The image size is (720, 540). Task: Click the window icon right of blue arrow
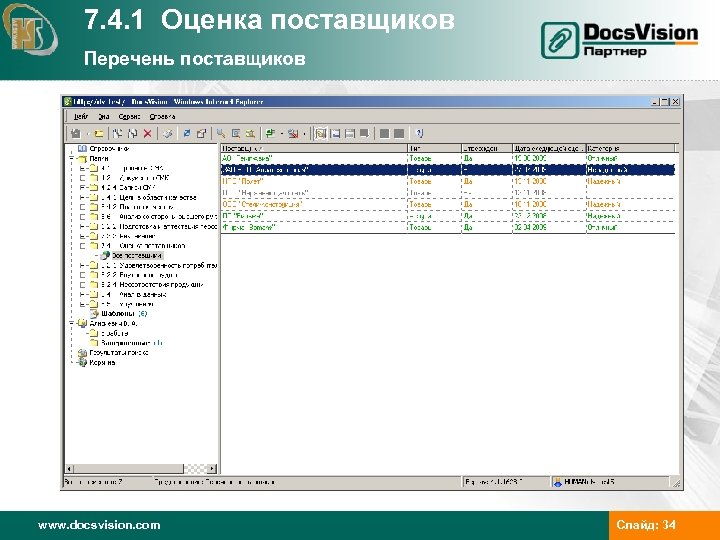tap(201, 134)
